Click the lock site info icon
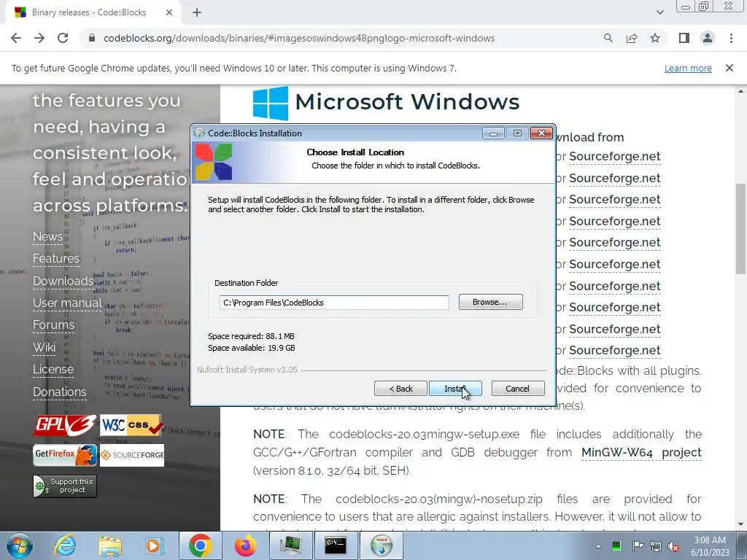747x560 pixels. (92, 38)
